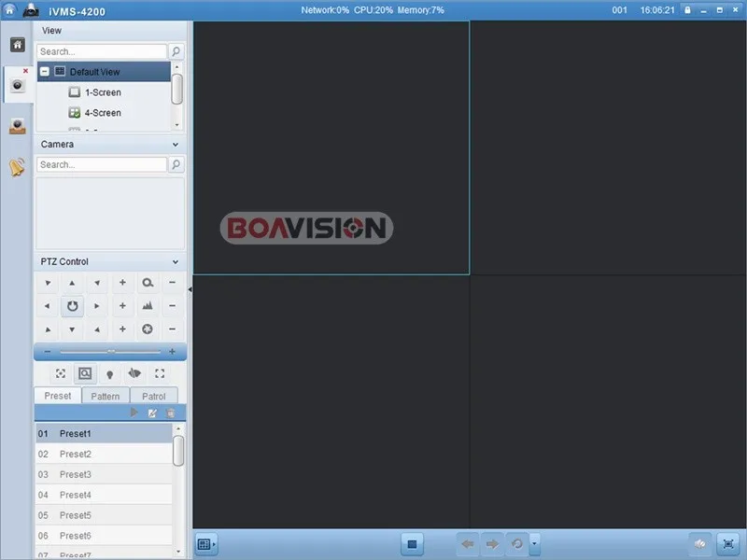Select the Main View camera tab in sidebar

[x=18, y=86]
